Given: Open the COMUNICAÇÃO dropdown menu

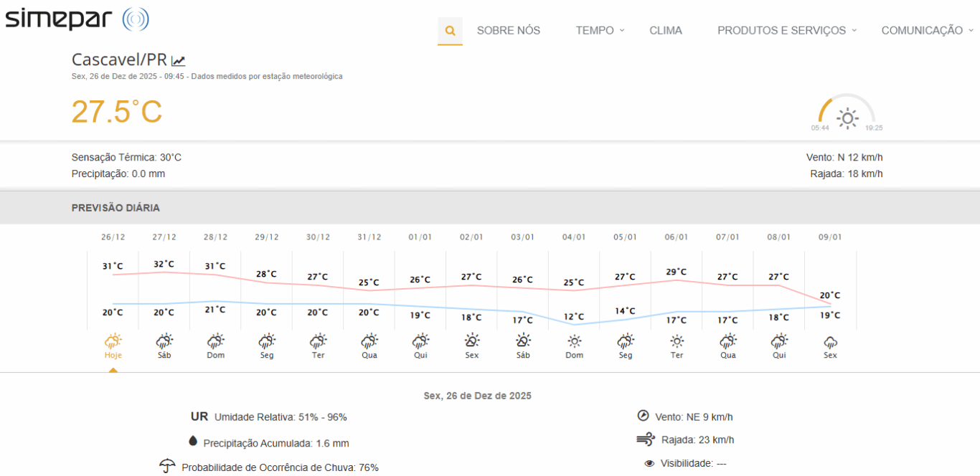Looking at the screenshot, I should [927, 31].
